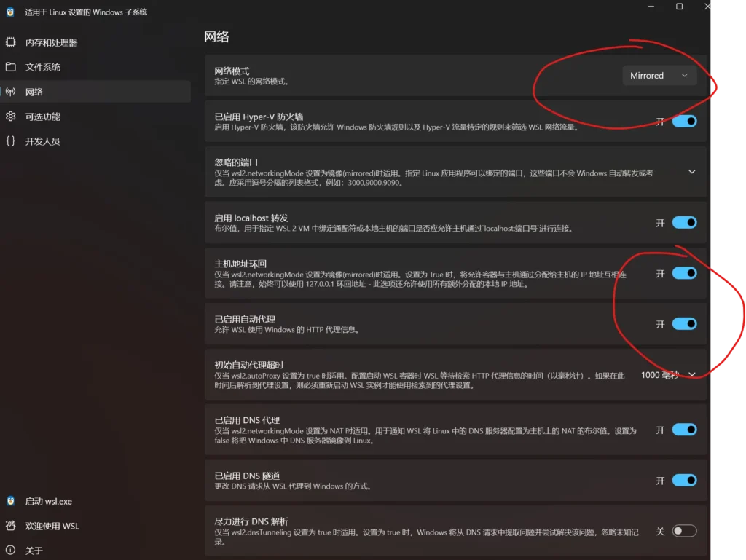Screen dimensions: 746x560
Task: Click the optional features gear icon
Action: tap(10, 117)
